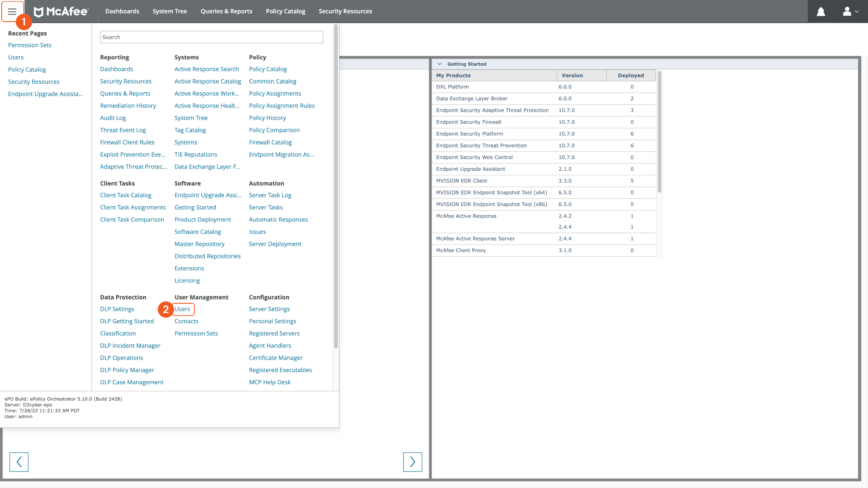Open Master Repository under Software
This screenshot has height=488, width=868.
coord(199,244)
